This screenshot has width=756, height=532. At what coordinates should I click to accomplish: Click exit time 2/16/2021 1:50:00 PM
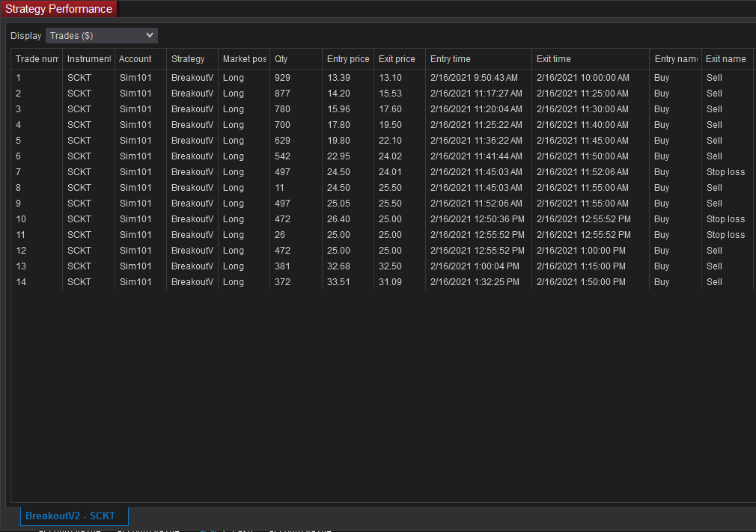pos(581,282)
